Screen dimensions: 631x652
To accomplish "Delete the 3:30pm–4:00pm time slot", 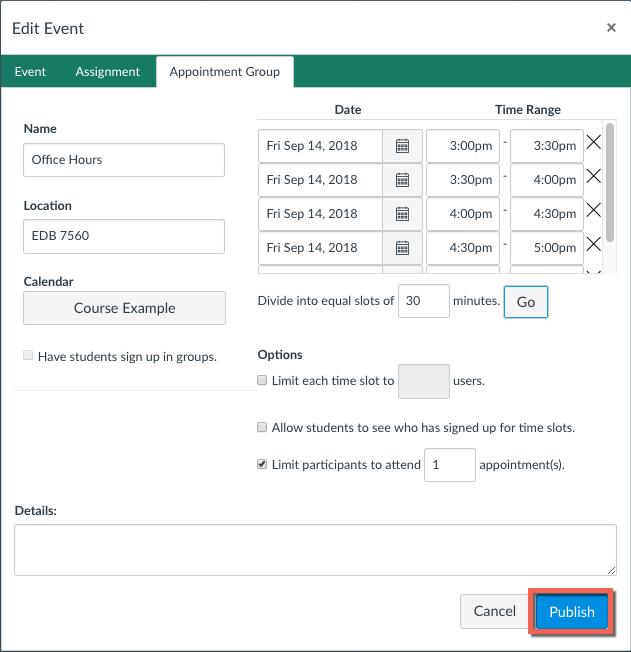I will (593, 177).
